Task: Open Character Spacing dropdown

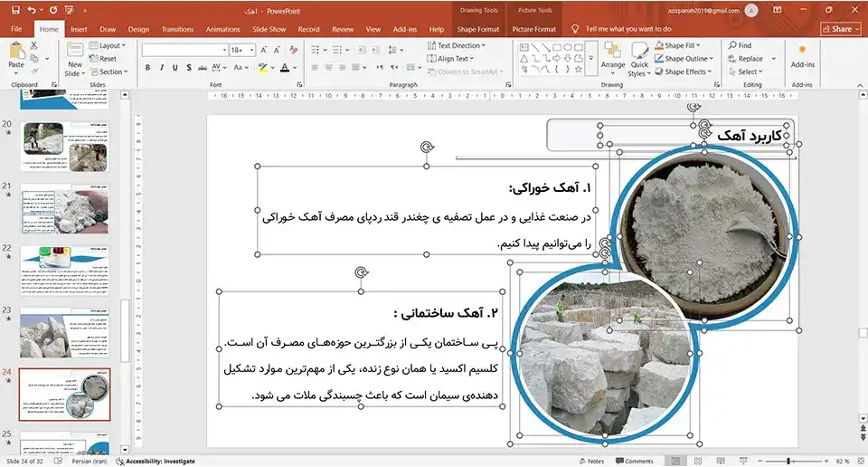Action: tap(219, 68)
